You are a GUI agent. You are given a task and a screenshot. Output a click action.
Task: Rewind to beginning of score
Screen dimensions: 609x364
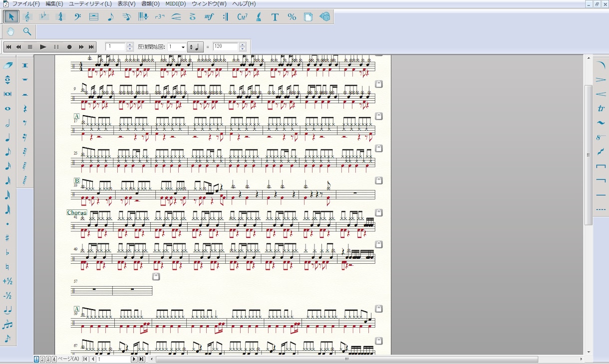[x=8, y=47]
